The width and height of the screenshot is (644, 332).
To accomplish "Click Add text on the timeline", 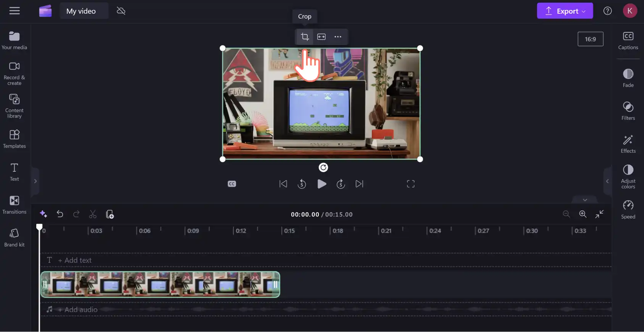I will 75,260.
